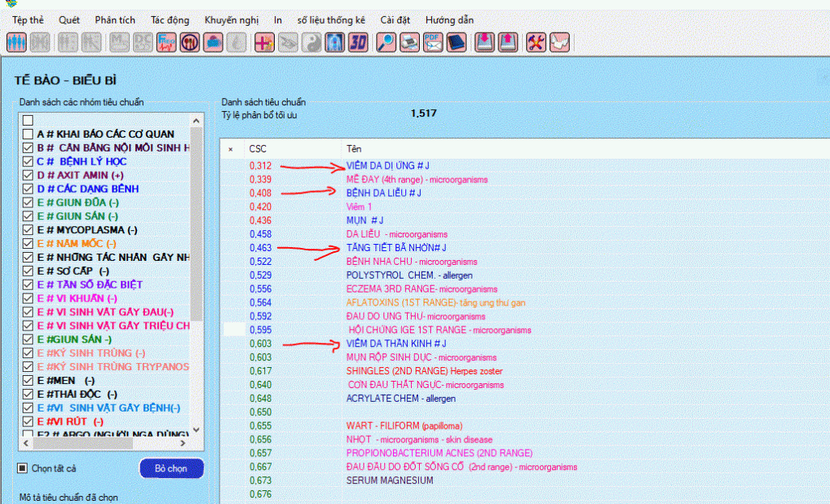Screen dimensions: 830x504
Task: Click the 3D view toolbar icon
Action: pyautogui.click(x=358, y=42)
